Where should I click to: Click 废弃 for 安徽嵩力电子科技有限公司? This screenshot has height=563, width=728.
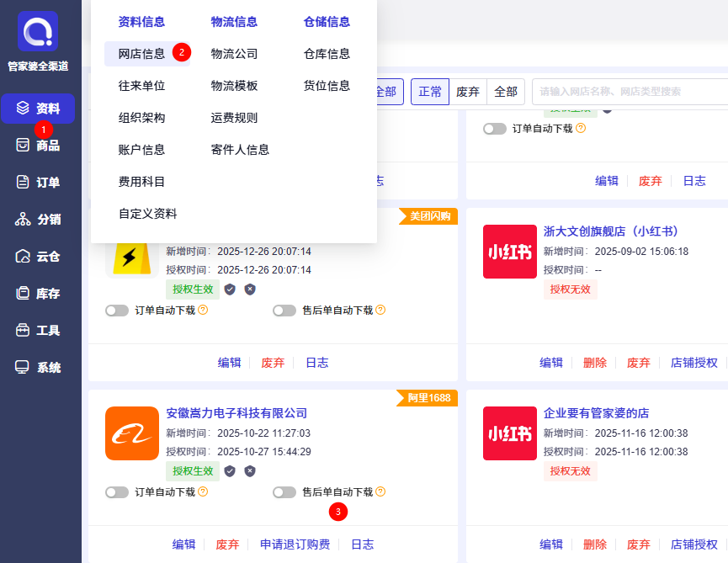tap(227, 544)
